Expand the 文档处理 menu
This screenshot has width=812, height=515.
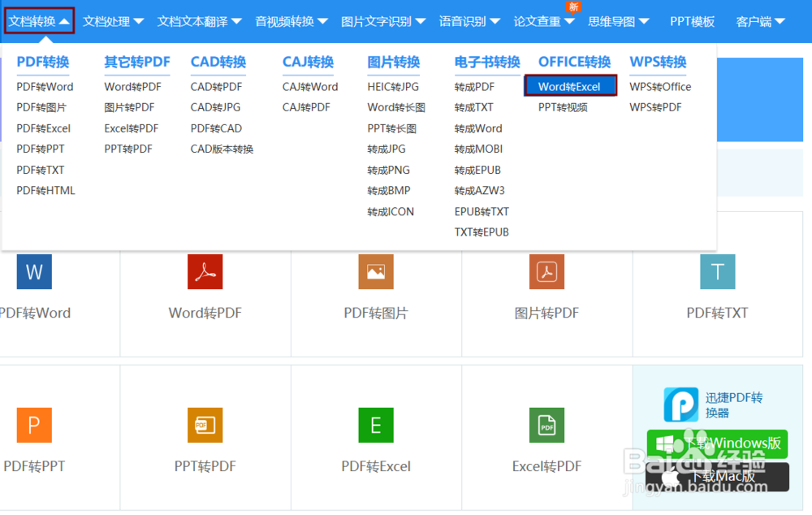[114, 21]
